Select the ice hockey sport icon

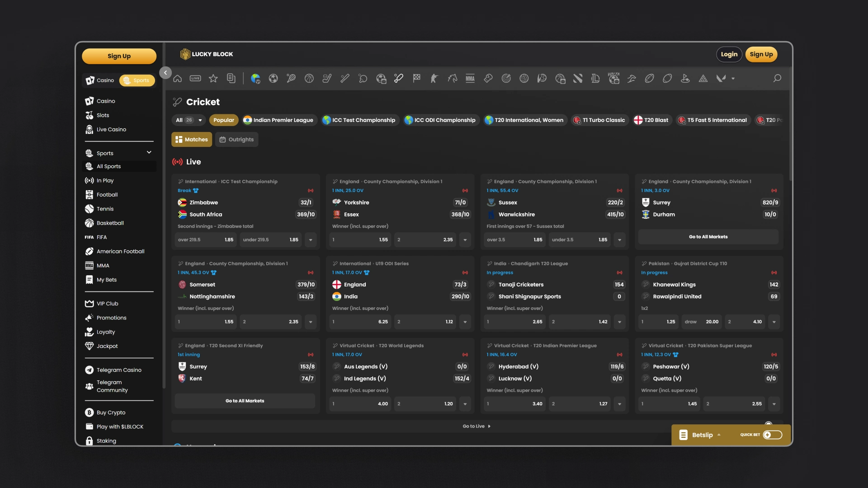(x=327, y=79)
